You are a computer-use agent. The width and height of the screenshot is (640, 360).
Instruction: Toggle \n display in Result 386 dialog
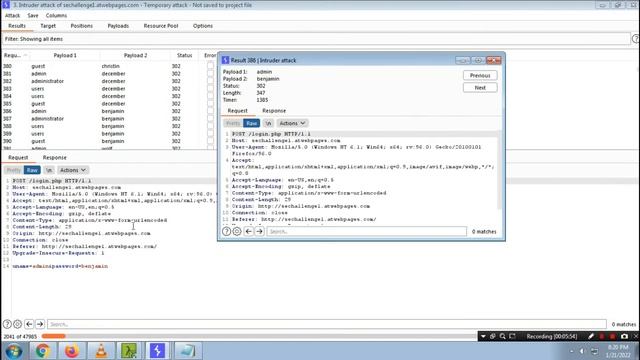[x=268, y=123]
